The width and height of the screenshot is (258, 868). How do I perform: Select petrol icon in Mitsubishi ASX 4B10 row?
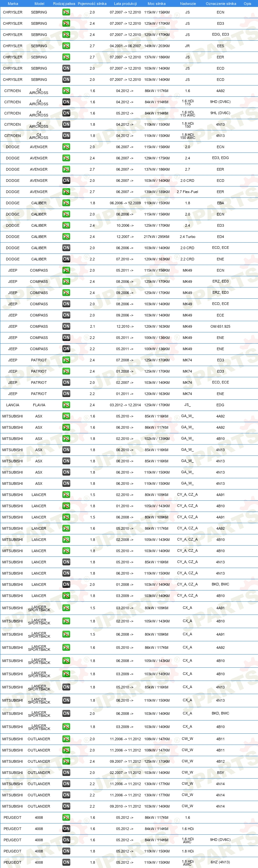[x=66, y=439]
